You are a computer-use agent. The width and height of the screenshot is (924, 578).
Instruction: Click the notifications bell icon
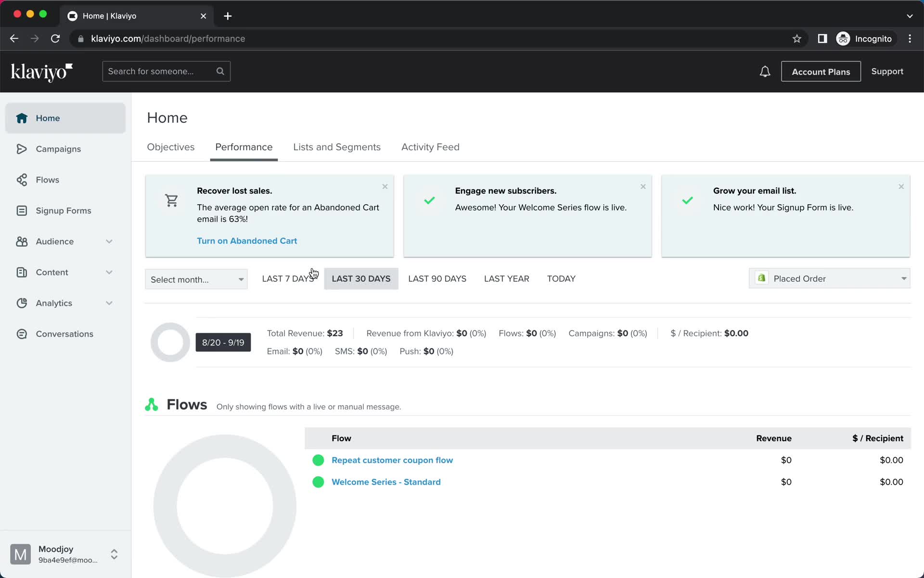764,71
